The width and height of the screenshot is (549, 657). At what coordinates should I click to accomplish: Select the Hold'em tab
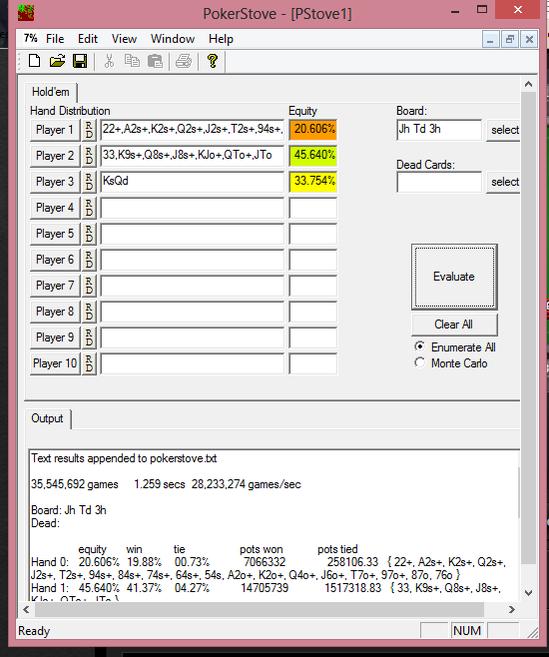click(x=51, y=92)
